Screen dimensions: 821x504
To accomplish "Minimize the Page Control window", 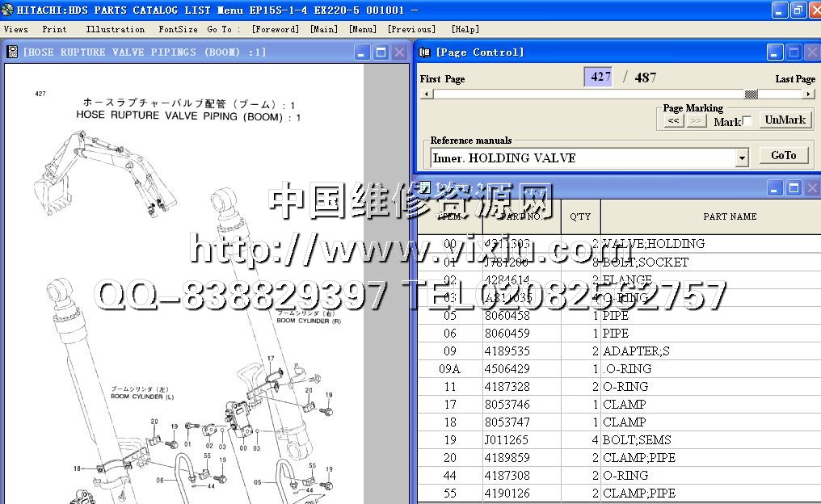I will tap(775, 52).
